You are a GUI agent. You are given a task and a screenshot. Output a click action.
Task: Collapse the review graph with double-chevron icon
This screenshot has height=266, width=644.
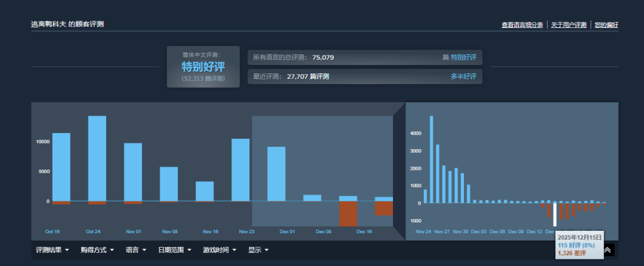(x=608, y=250)
